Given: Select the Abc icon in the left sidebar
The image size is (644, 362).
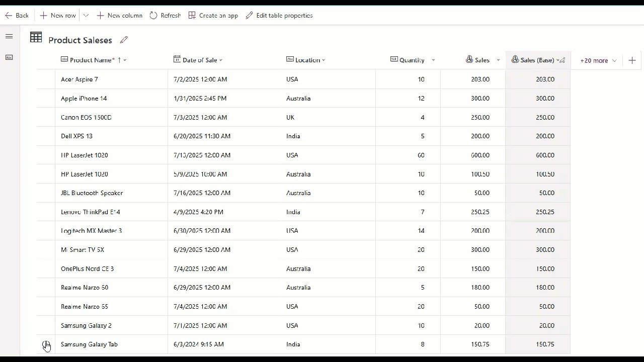Looking at the screenshot, I should point(9,57).
